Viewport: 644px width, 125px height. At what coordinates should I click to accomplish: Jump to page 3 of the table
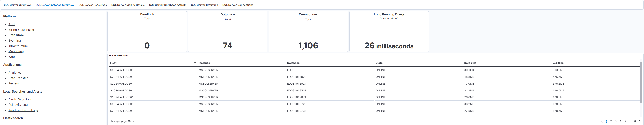616,121
